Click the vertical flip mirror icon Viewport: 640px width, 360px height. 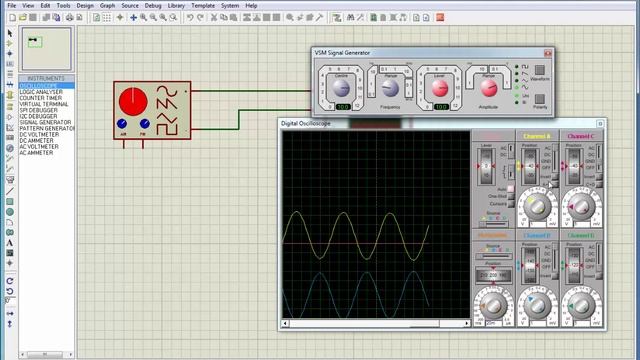(10, 324)
